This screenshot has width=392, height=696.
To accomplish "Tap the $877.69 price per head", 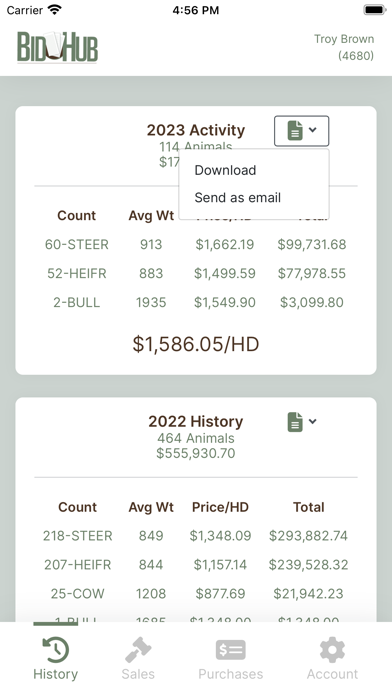I will 220,593.
